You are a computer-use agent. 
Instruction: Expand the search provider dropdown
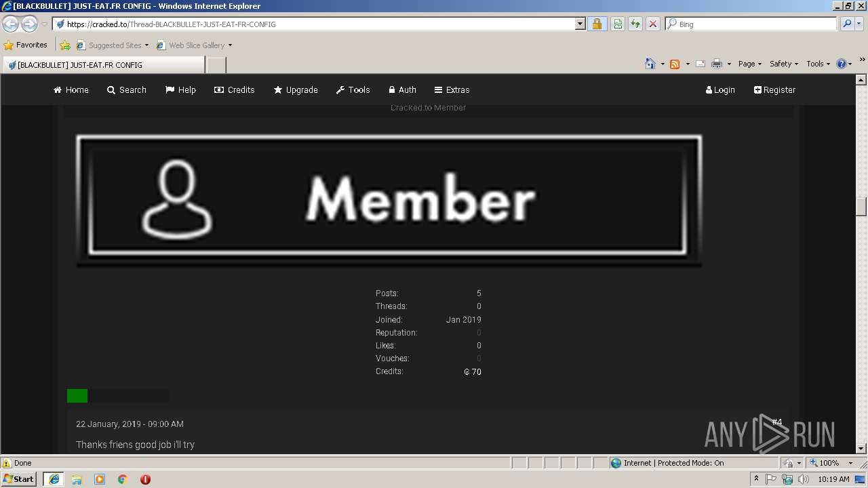(x=860, y=24)
